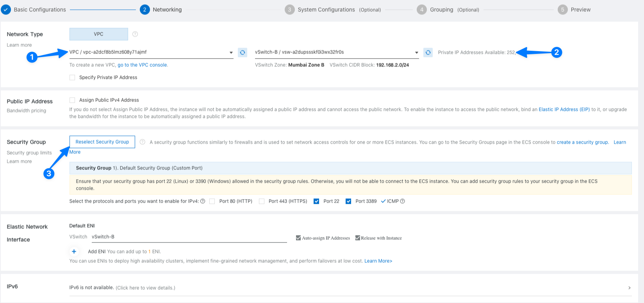
Task: Click the help icon next to VPC button
Action: point(135,34)
